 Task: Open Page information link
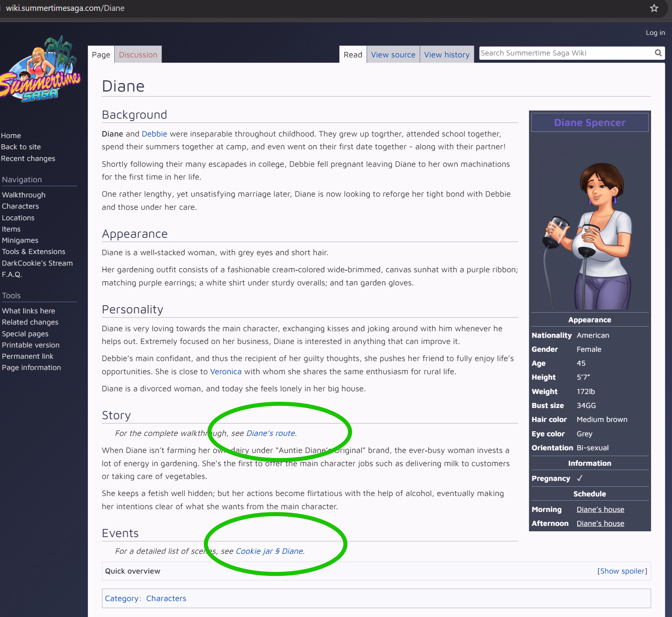31,368
